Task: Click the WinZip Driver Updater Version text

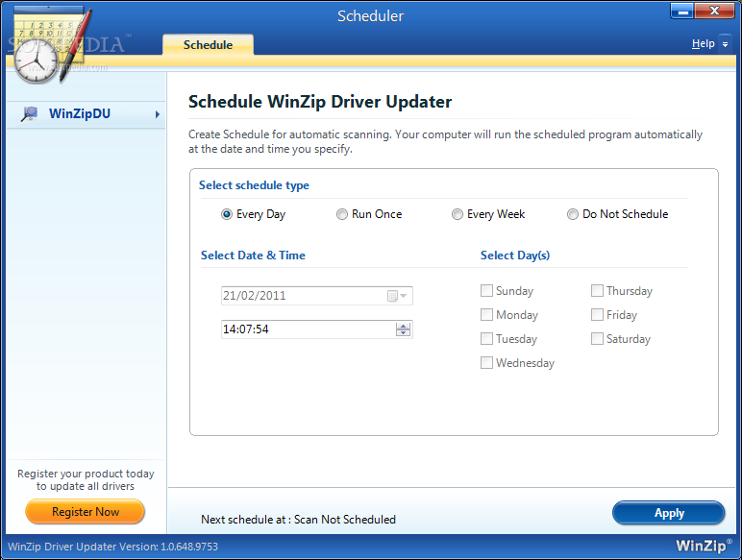Action: [x=113, y=547]
